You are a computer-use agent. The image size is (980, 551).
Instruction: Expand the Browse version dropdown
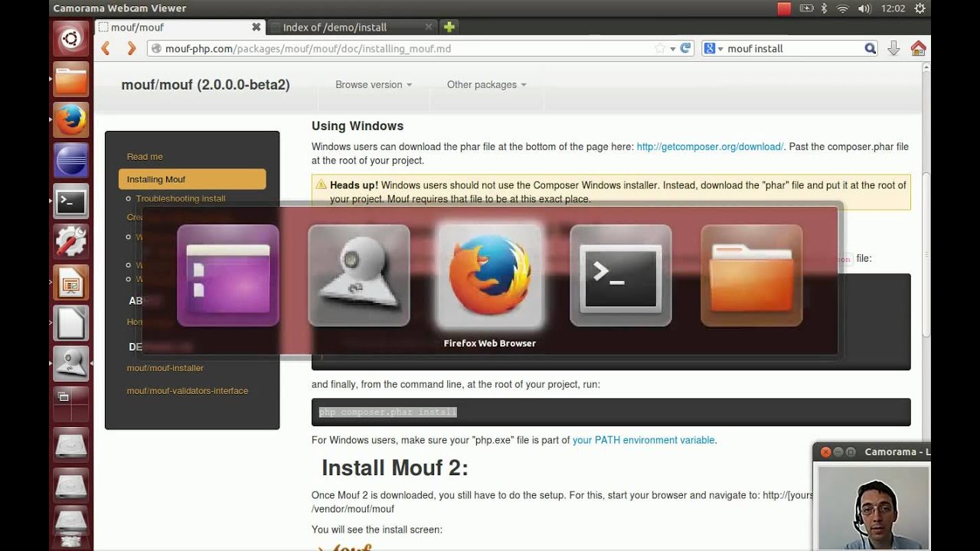point(374,85)
